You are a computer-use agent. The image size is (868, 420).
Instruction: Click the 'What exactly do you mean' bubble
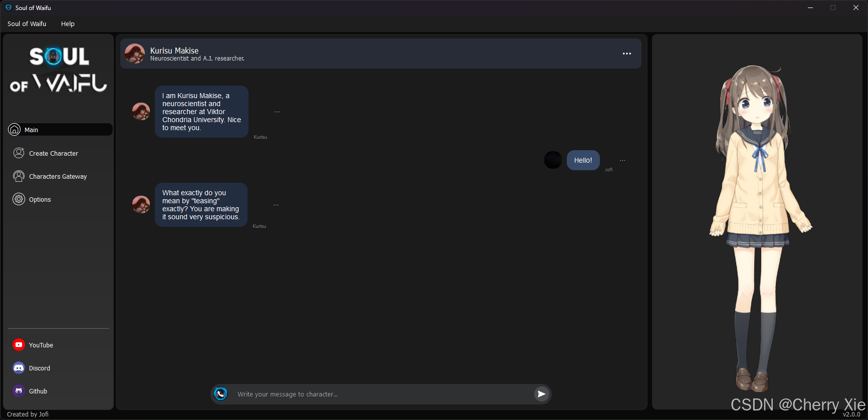point(201,205)
